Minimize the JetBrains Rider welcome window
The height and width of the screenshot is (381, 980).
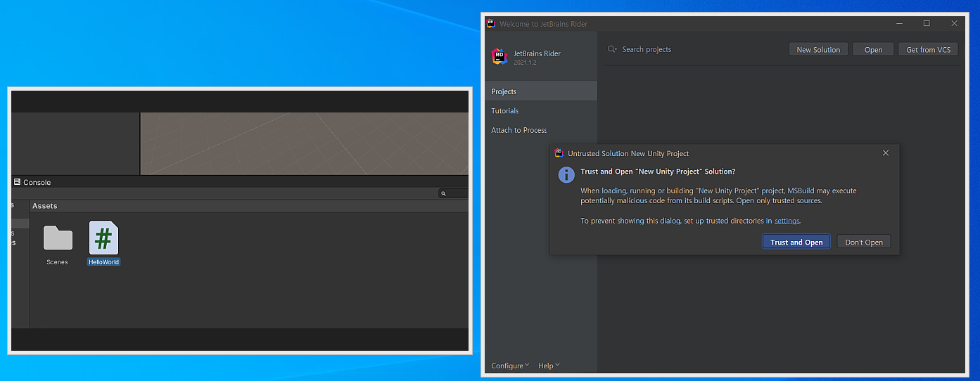pos(900,23)
